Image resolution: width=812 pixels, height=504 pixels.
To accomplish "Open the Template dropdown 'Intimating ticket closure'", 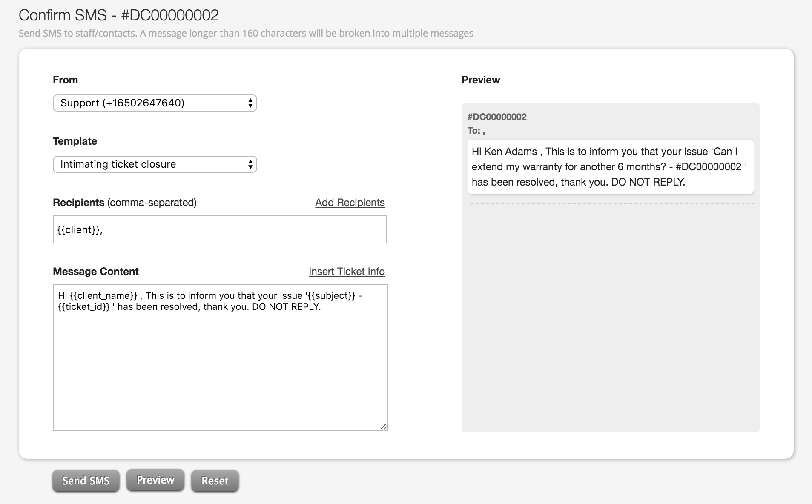I will click(x=155, y=164).
